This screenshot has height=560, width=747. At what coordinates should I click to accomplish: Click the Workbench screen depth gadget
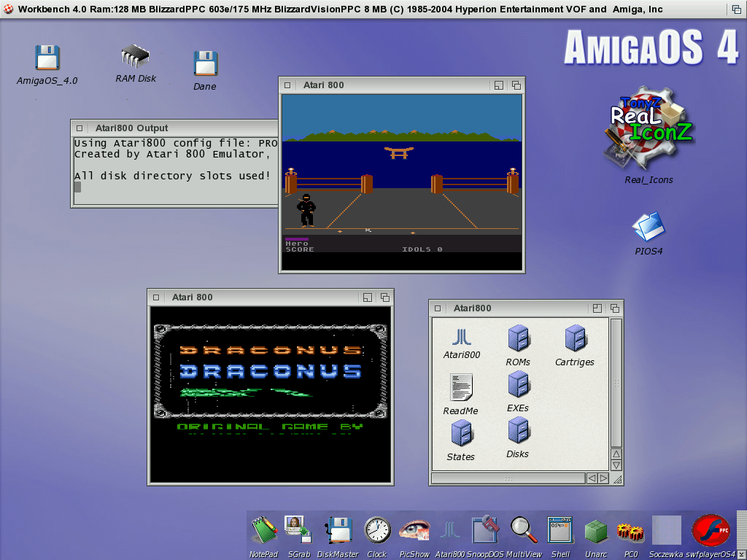coord(737,9)
